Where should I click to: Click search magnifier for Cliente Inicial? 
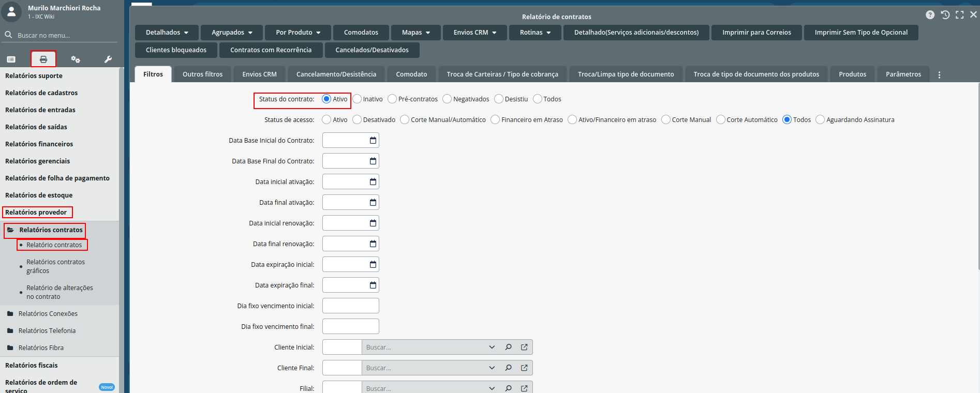[x=509, y=347]
